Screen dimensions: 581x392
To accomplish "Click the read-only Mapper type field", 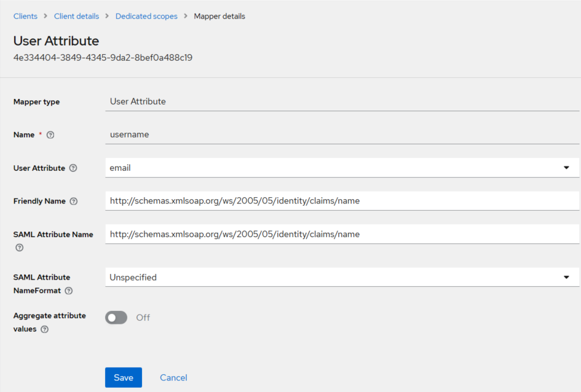I will point(342,101).
